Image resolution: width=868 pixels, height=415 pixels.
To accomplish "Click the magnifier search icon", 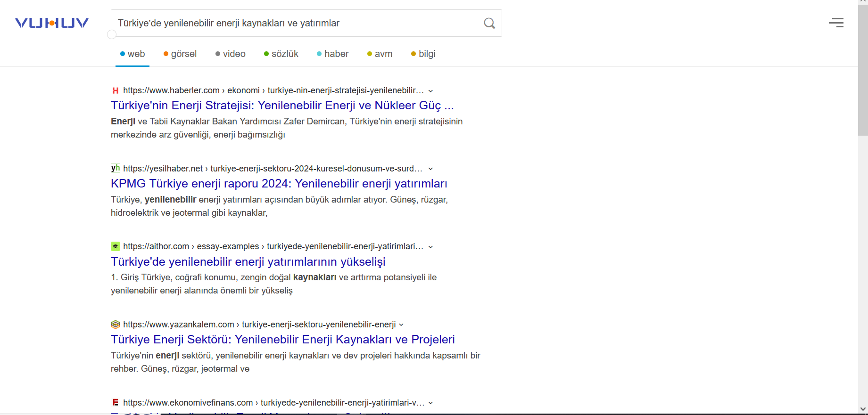I will (x=489, y=23).
